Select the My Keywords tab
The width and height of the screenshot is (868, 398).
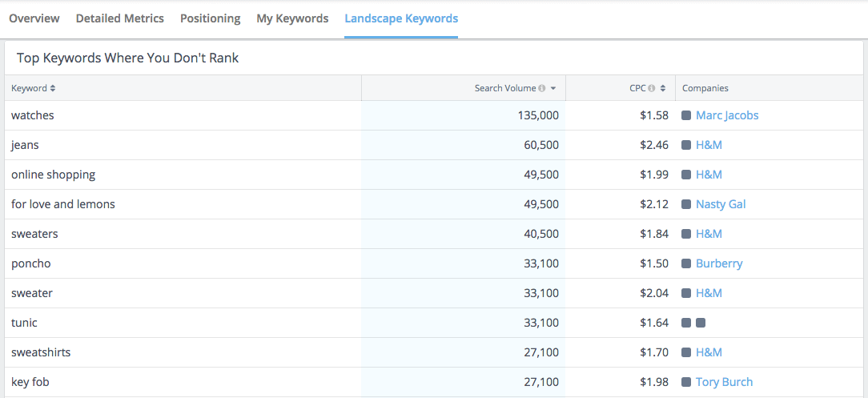coord(292,18)
